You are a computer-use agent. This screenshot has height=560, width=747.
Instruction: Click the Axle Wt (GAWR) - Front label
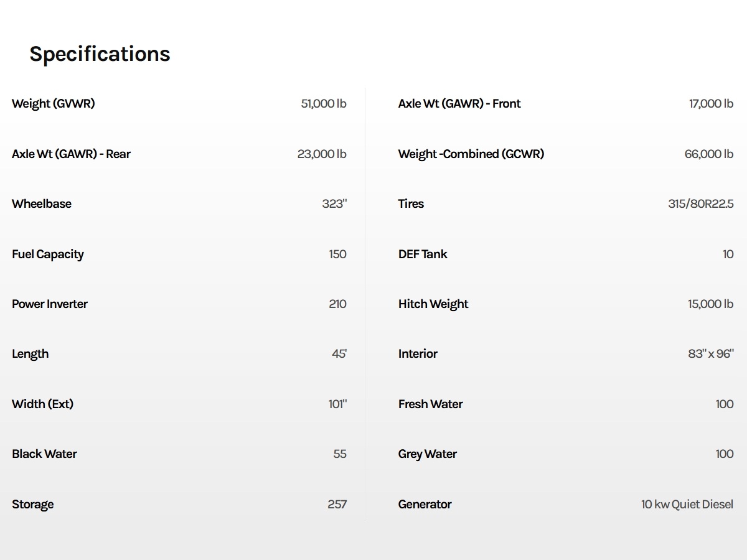pyautogui.click(x=459, y=104)
